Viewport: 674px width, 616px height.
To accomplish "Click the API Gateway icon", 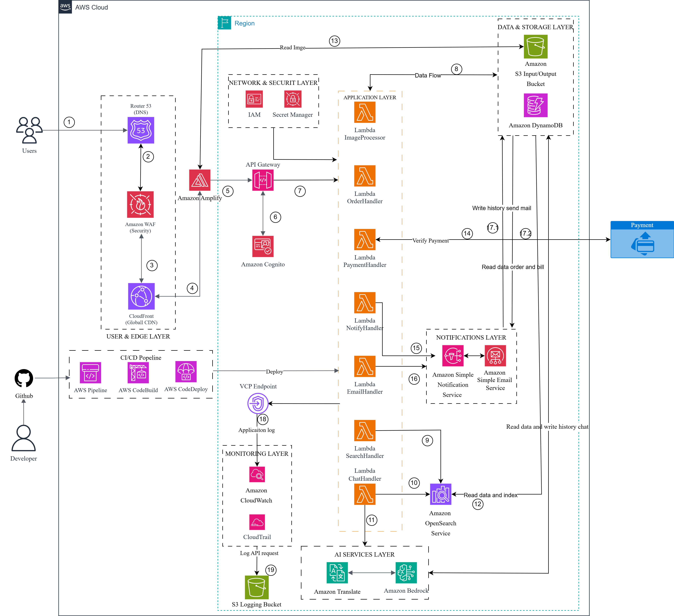I will point(263,180).
